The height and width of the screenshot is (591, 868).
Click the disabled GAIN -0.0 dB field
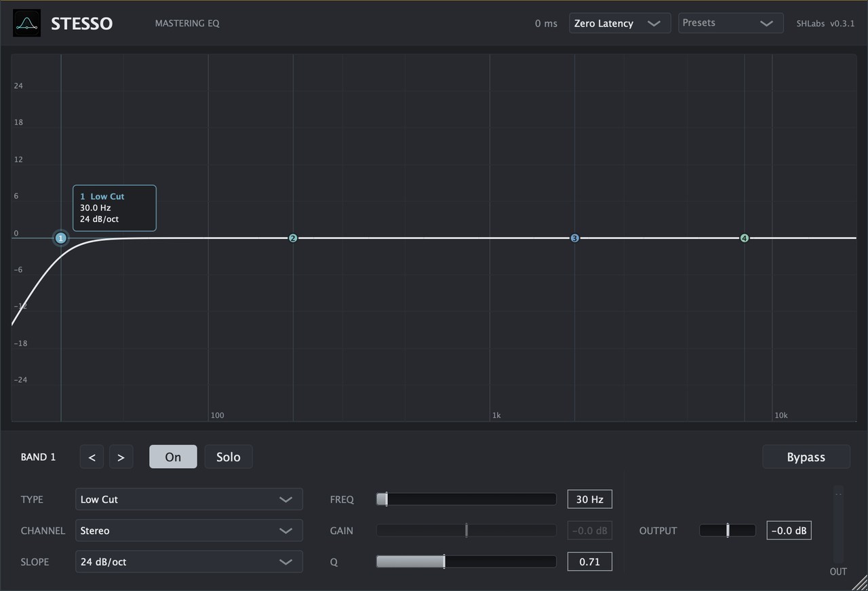tap(590, 531)
